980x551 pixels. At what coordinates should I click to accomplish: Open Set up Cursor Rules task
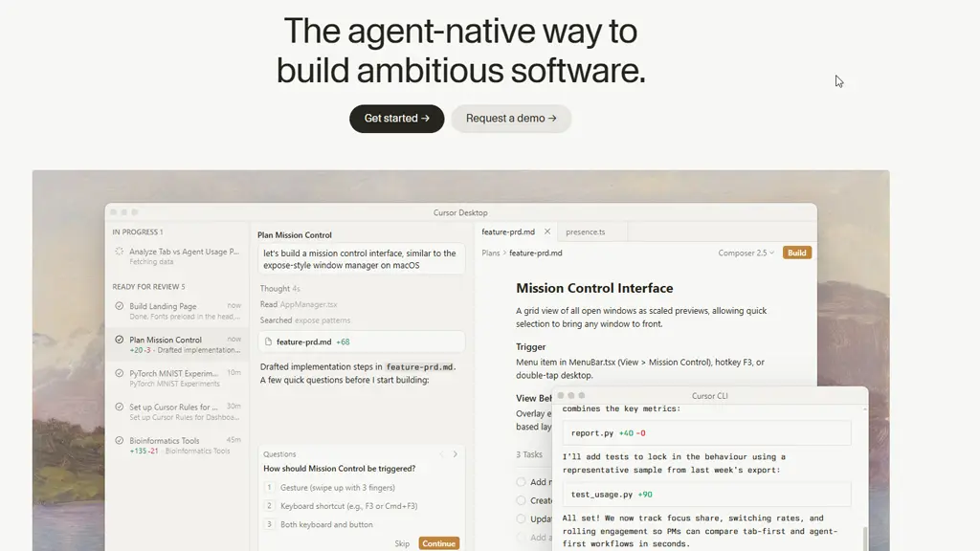178,411
